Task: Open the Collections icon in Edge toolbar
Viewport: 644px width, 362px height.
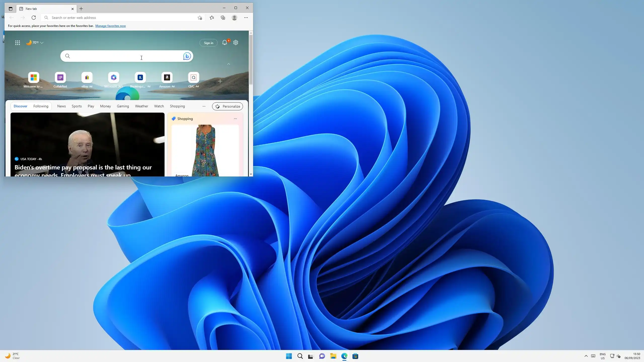Action: pyautogui.click(x=223, y=18)
